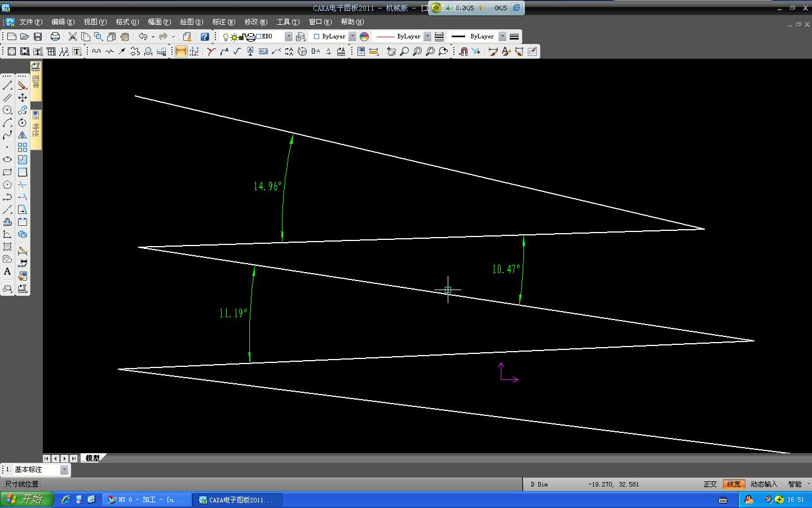812x508 pixels.
Task: Select the Polygon drawing tool
Action: pyautogui.click(x=7, y=185)
